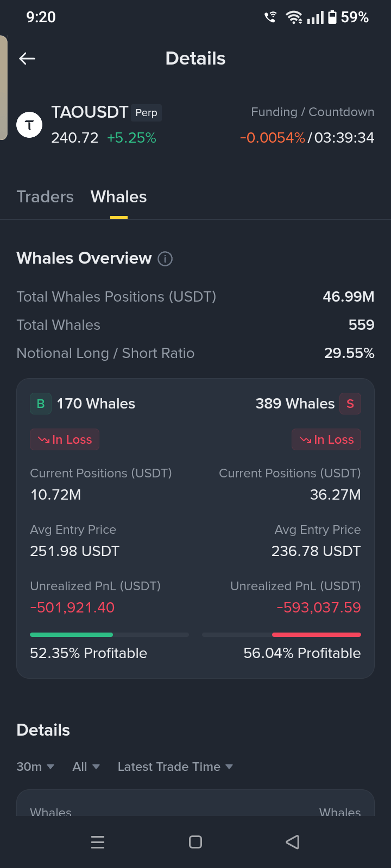The image size is (391, 868).
Task: Tap the TAO coin logo icon
Action: coord(29,125)
